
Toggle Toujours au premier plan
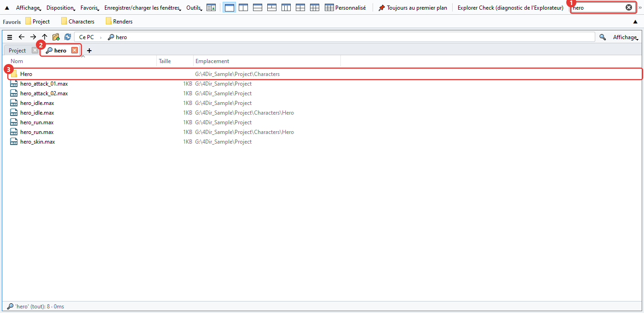coord(413,8)
